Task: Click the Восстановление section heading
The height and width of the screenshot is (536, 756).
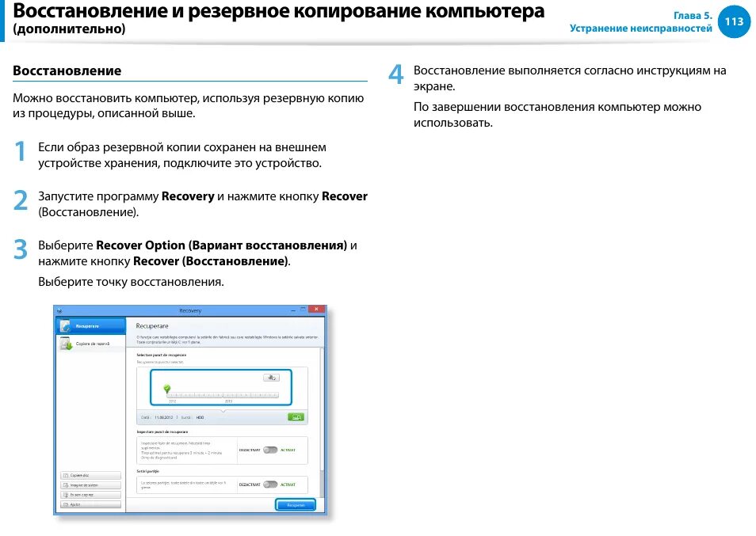Action: (67, 70)
